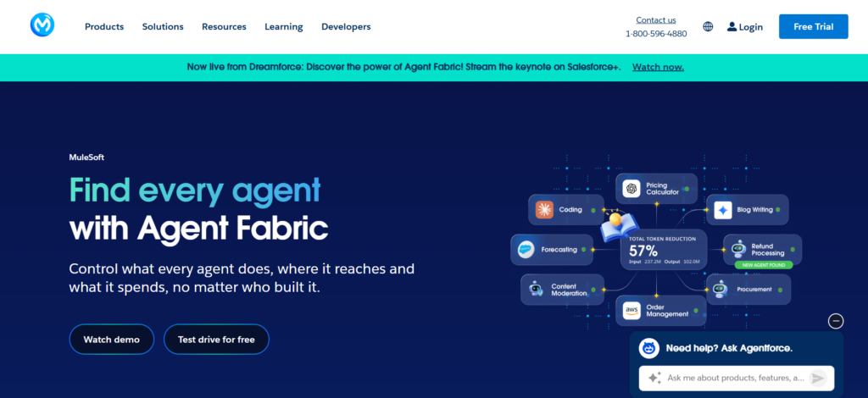Image resolution: width=868 pixels, height=398 pixels.
Task: Click the Content Moderation robot icon
Action: tap(536, 290)
